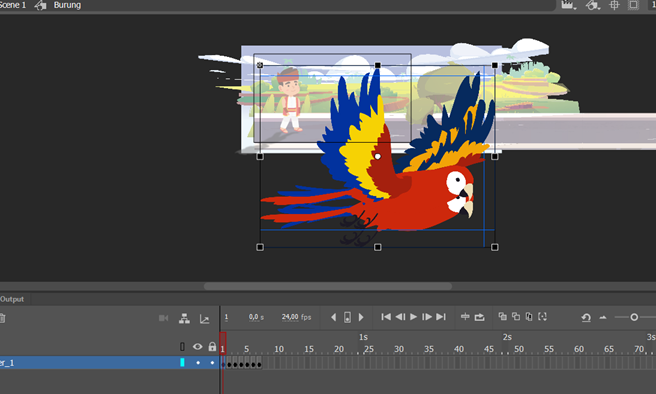
Task: Select the keyframe at frame 5 on Layer_1
Action: point(247,365)
